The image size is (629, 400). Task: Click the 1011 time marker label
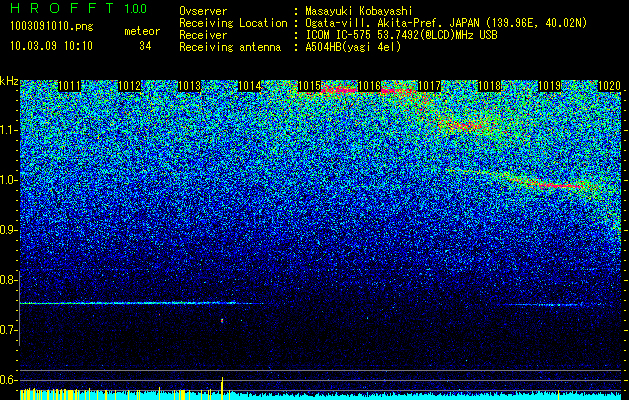69,86
